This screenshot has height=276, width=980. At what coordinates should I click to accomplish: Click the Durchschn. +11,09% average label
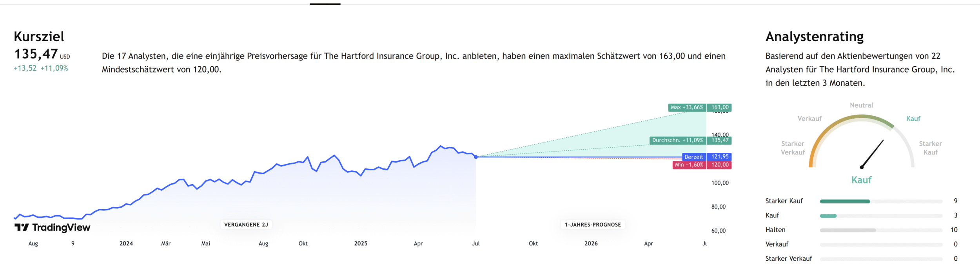click(677, 140)
